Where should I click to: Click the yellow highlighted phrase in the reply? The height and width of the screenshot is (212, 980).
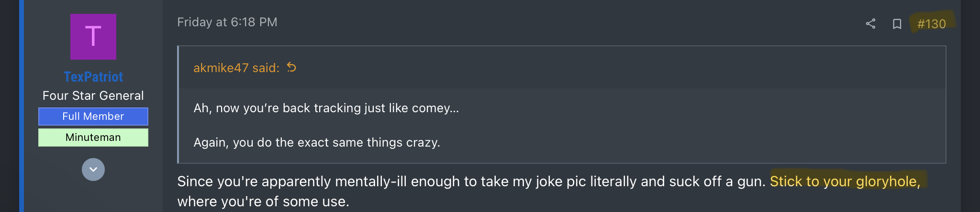click(845, 182)
